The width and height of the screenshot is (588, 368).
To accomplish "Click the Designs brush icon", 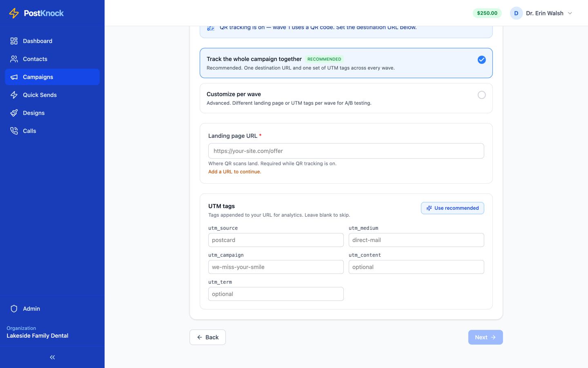I will point(14,113).
